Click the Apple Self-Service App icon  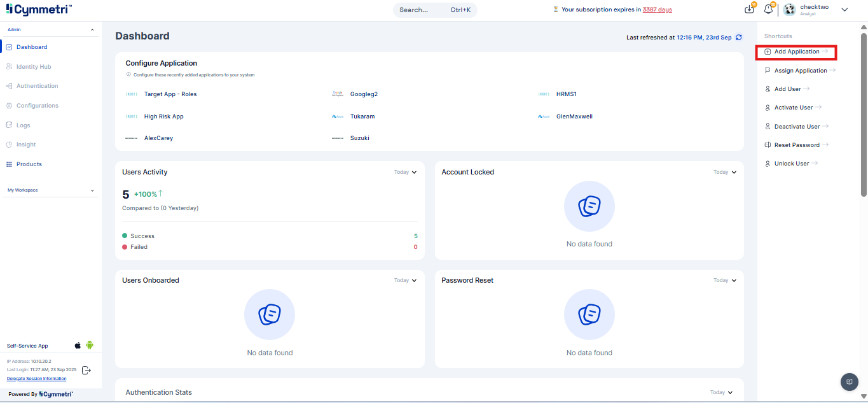click(x=78, y=346)
